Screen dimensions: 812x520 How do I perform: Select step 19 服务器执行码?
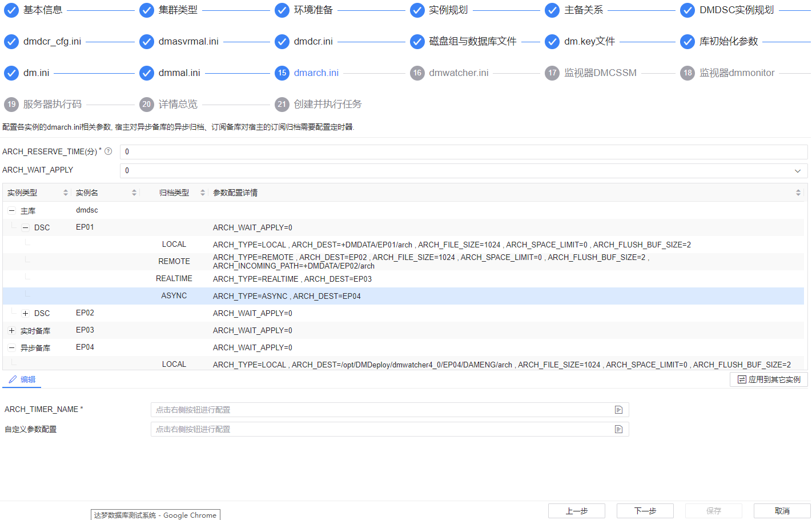pos(43,105)
